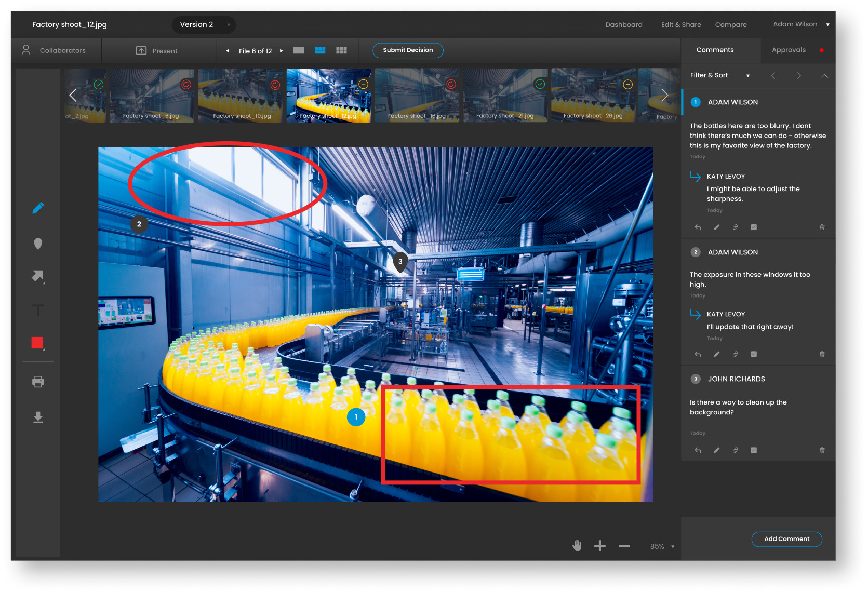Mark comment 1 as resolved checkbox
Screen dimensions: 868x593
tap(754, 227)
